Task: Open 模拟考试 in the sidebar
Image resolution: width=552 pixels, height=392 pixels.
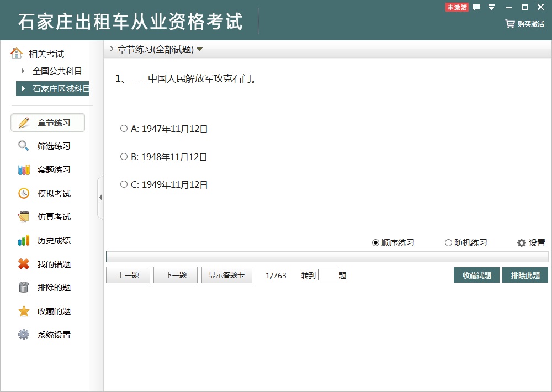Action: (48, 193)
